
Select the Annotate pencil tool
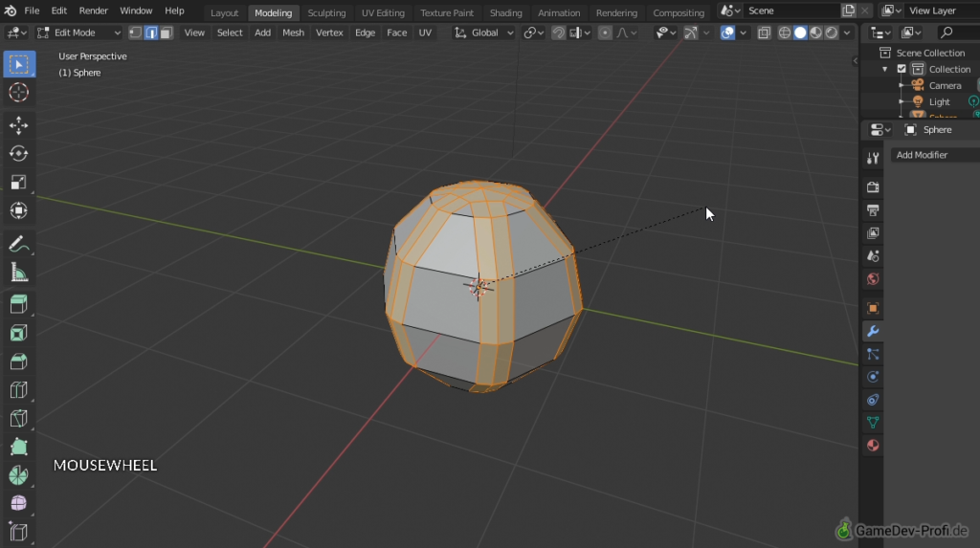(19, 244)
